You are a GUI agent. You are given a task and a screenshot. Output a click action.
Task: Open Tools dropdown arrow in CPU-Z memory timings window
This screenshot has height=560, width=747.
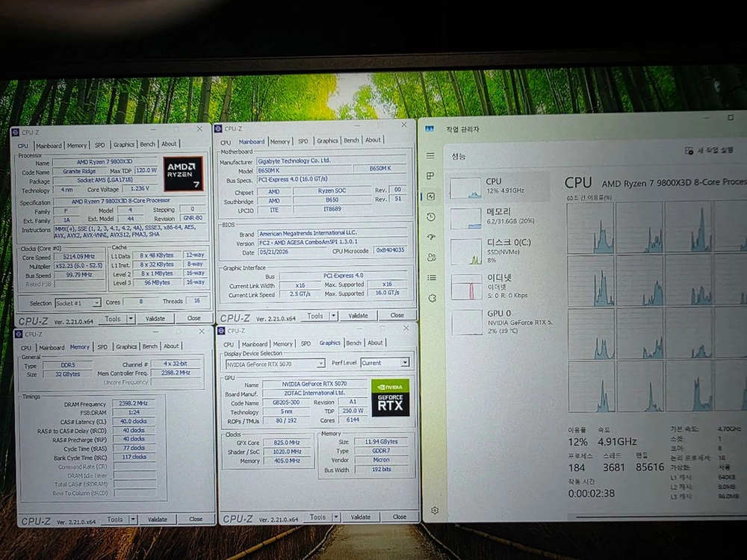[x=133, y=519]
